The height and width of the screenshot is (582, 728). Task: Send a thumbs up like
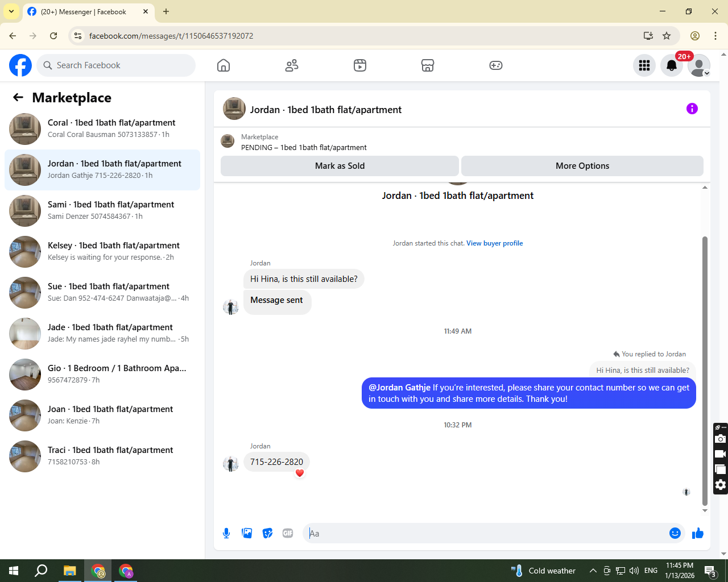[x=698, y=533]
